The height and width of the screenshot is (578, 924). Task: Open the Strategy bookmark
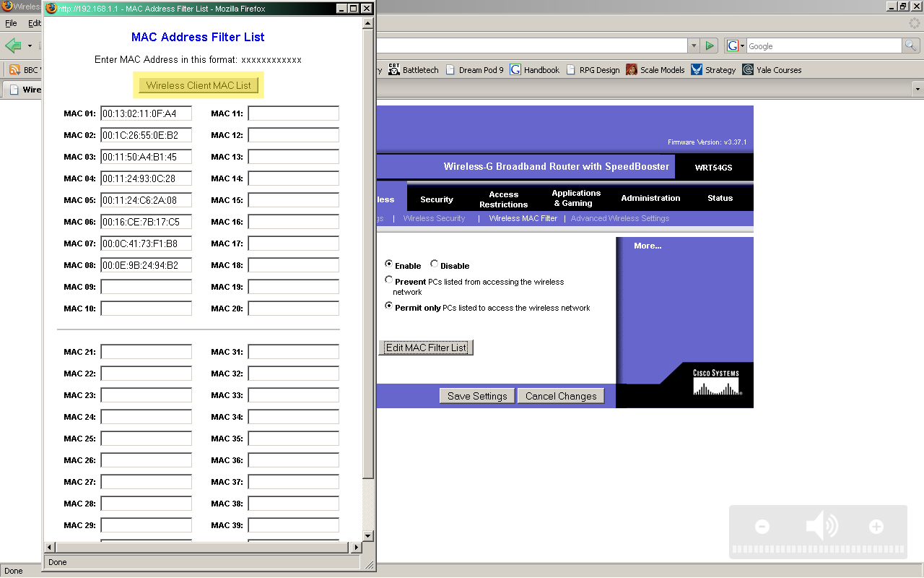[713, 70]
